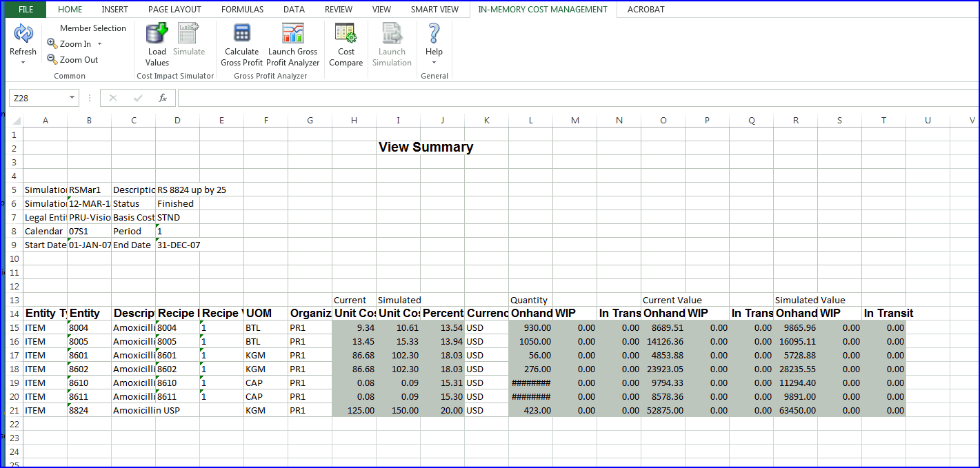The width and height of the screenshot is (980, 468).
Task: Click the Cost Compare icon
Action: [346, 33]
